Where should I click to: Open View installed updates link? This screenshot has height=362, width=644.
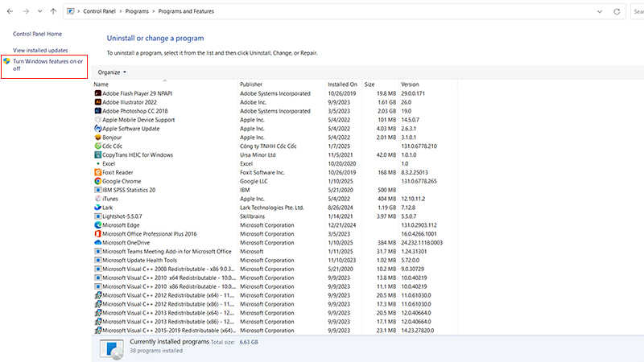pyautogui.click(x=40, y=51)
